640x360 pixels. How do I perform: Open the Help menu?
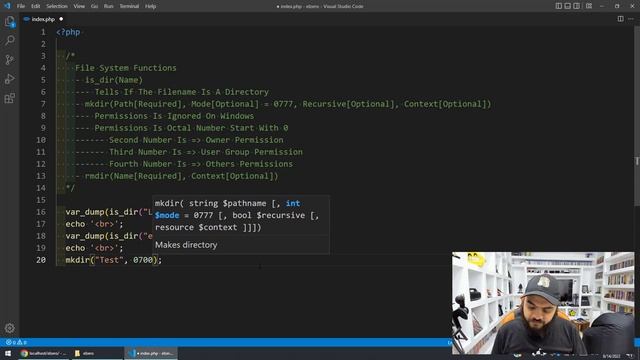click(x=150, y=6)
